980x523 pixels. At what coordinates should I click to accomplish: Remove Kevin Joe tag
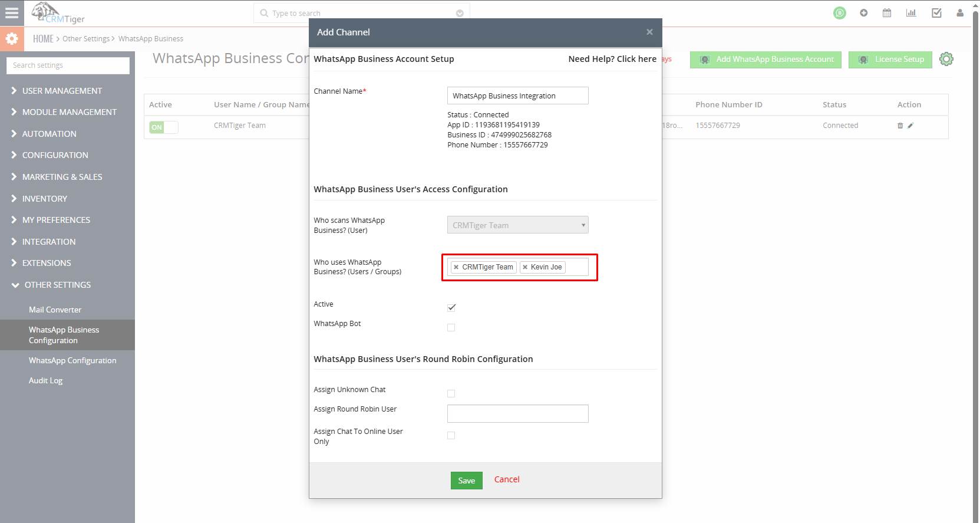tap(525, 267)
